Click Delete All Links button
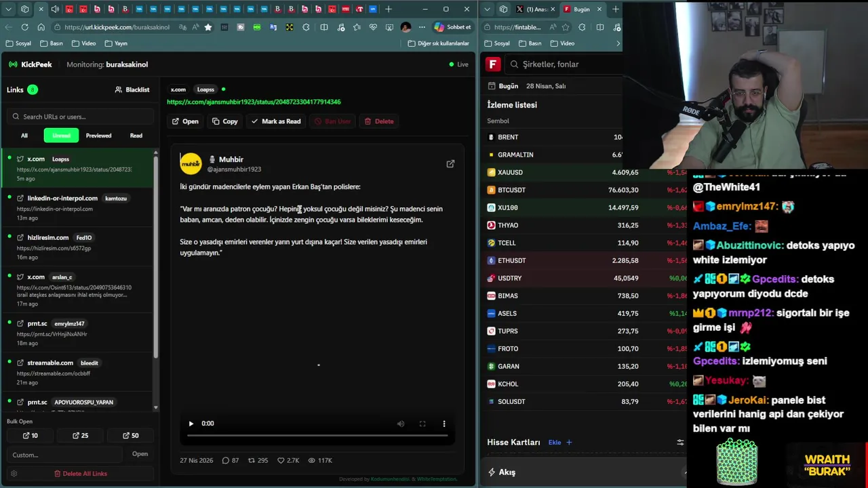Image resolution: width=868 pixels, height=488 pixels. click(x=81, y=474)
